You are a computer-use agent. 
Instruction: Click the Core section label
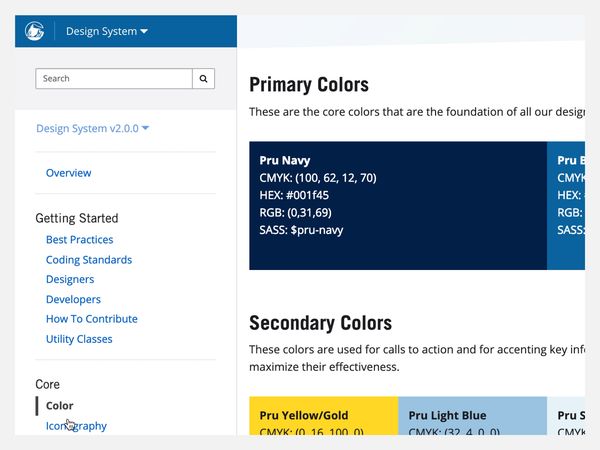coord(47,384)
